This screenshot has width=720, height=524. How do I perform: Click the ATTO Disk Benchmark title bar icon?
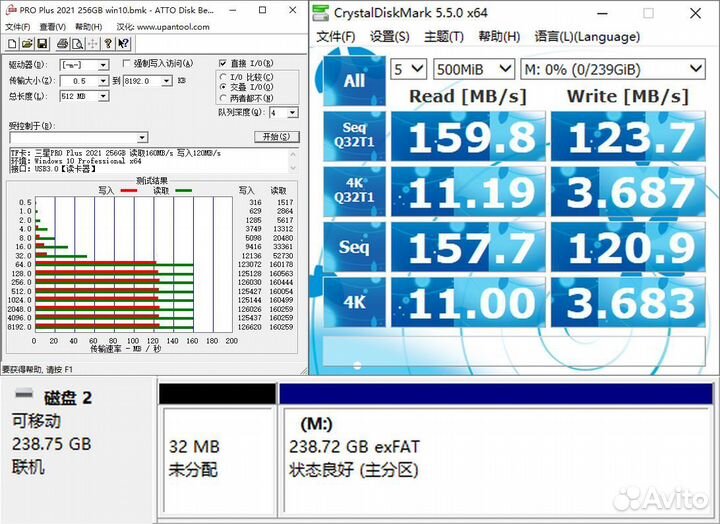pos(11,10)
